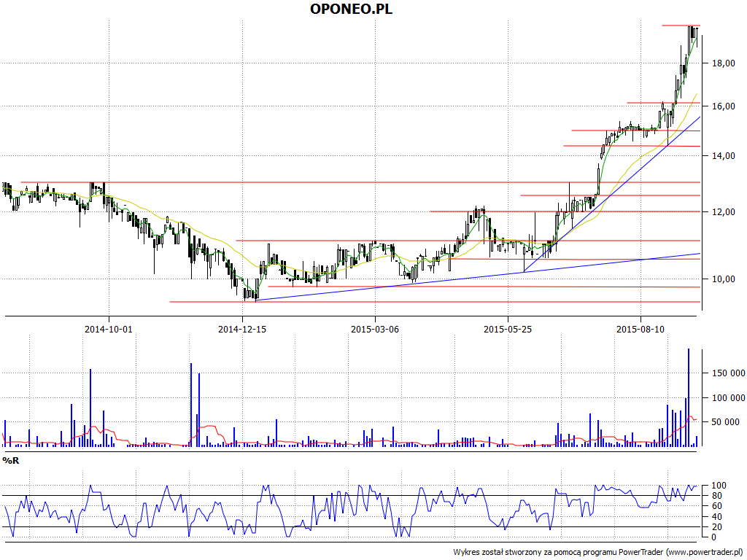
Task: Click the 16,00 price axis label
Action: point(723,106)
